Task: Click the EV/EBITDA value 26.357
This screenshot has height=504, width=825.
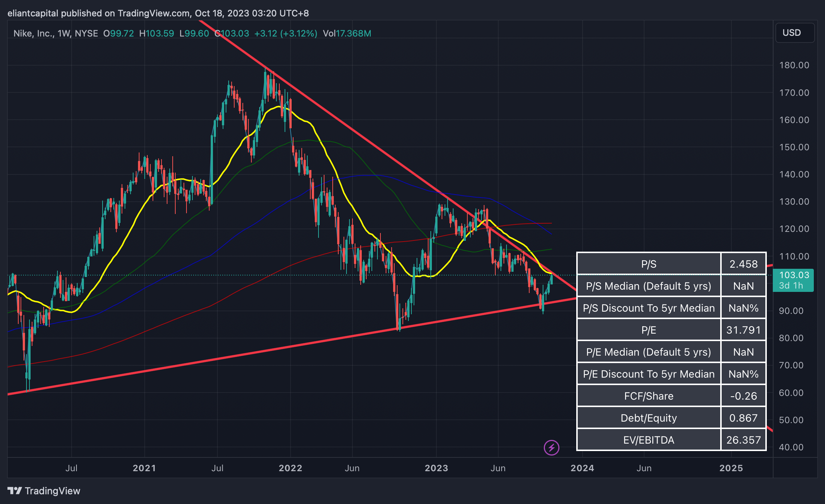Action: [x=743, y=440]
